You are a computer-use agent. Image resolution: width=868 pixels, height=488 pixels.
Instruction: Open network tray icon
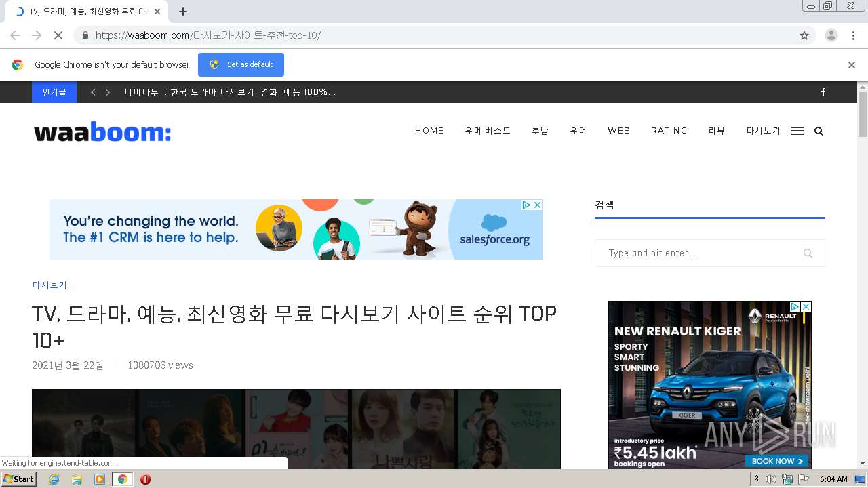[x=787, y=479]
